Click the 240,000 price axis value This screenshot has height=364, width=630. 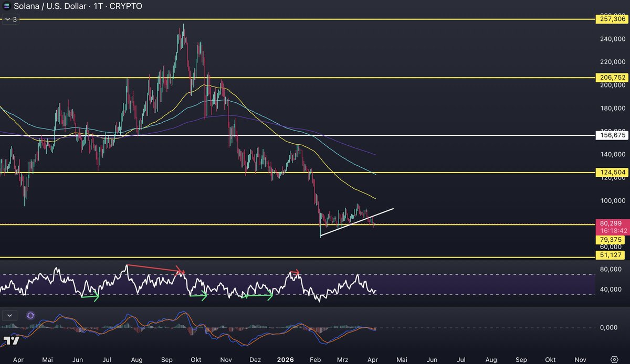point(612,39)
